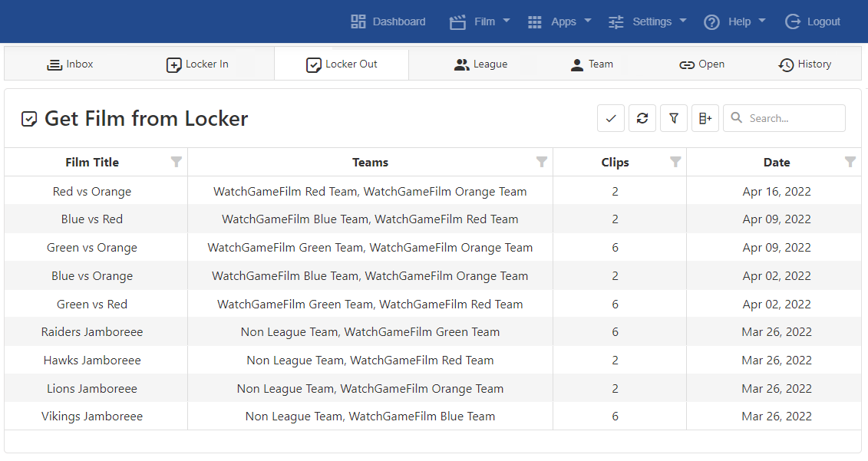
Task: Open the Teams column filter icon
Action: click(542, 162)
